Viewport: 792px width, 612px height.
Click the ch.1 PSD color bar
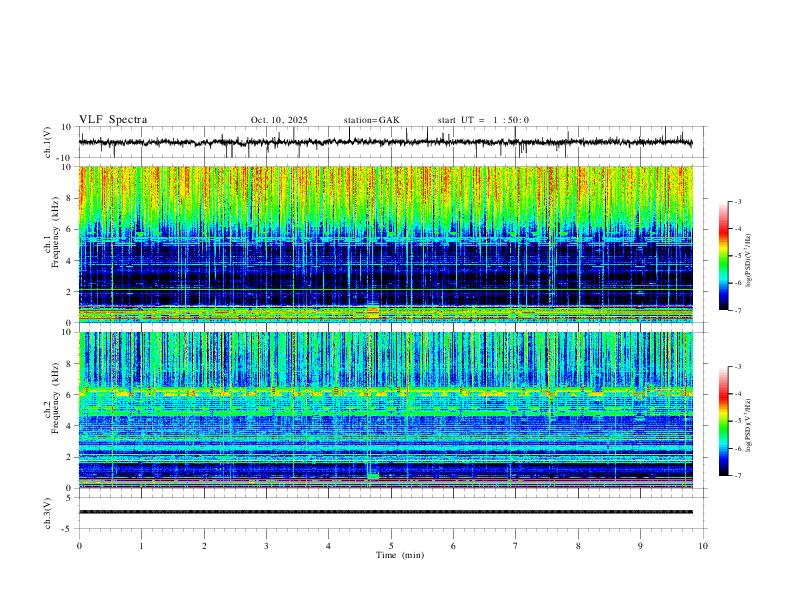click(x=724, y=256)
